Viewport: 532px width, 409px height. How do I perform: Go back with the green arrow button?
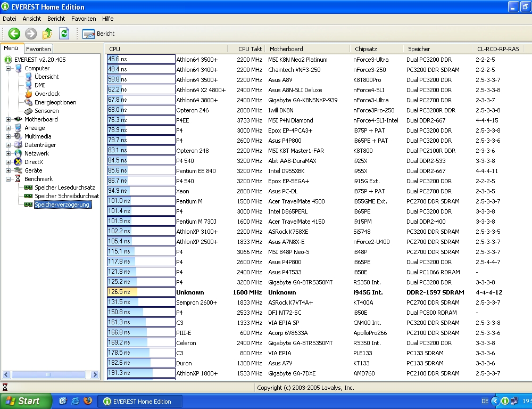point(14,34)
